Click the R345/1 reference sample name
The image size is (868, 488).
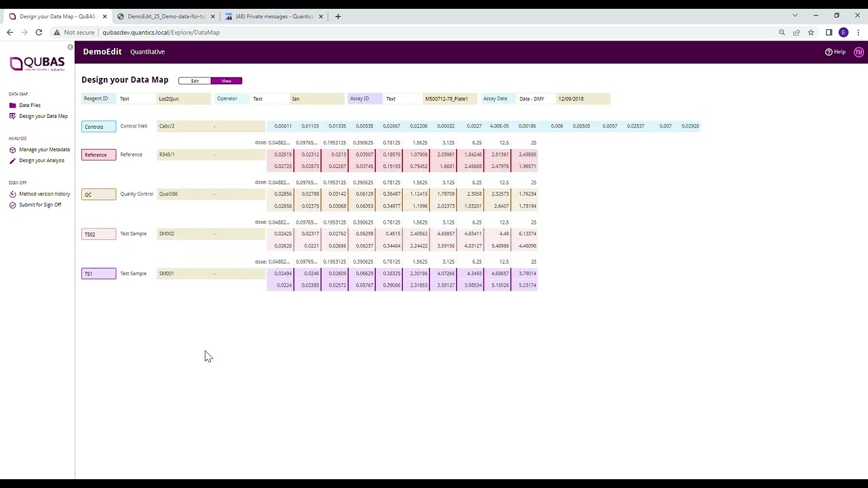[167, 155]
